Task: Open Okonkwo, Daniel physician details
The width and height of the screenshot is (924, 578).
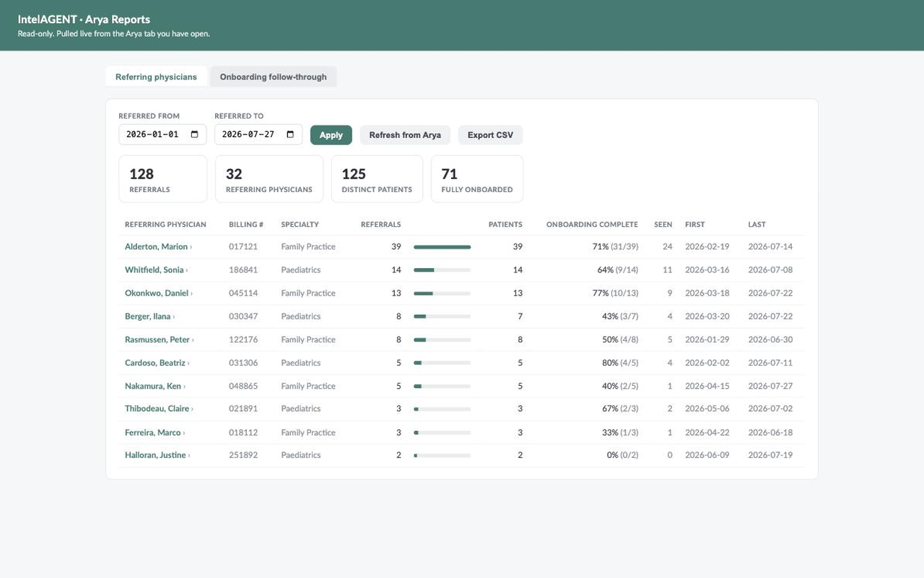Action: pyautogui.click(x=158, y=293)
